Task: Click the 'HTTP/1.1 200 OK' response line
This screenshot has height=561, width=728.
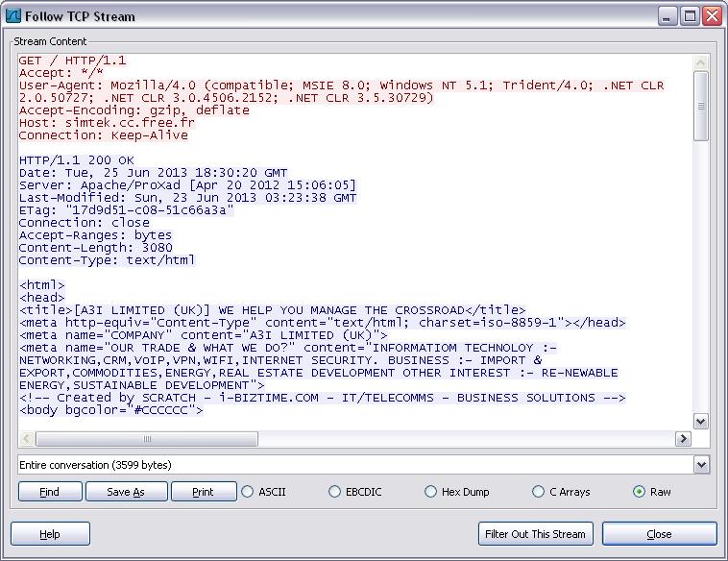Action: pos(77,160)
